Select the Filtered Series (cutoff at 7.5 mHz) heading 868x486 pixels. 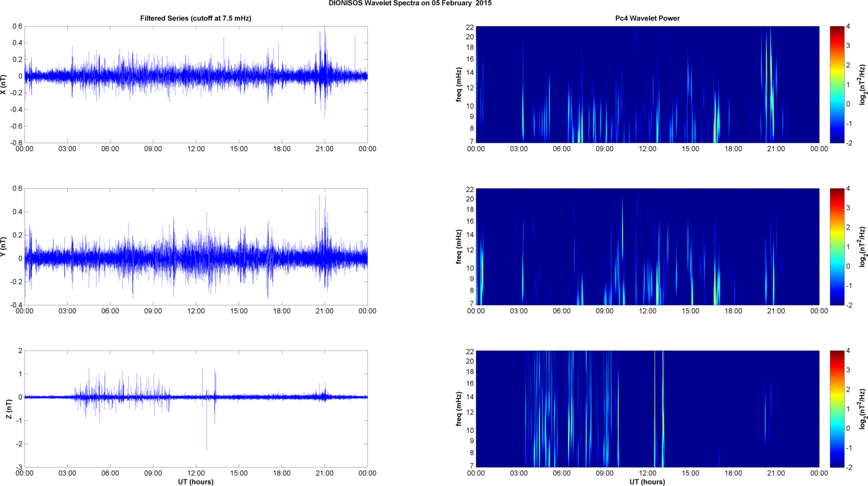click(196, 18)
